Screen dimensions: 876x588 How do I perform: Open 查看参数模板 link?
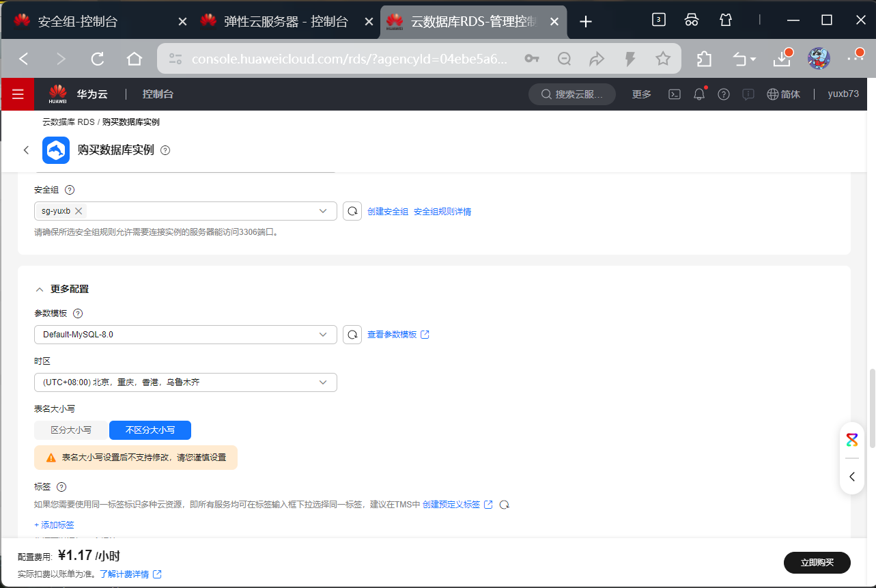tap(398, 335)
